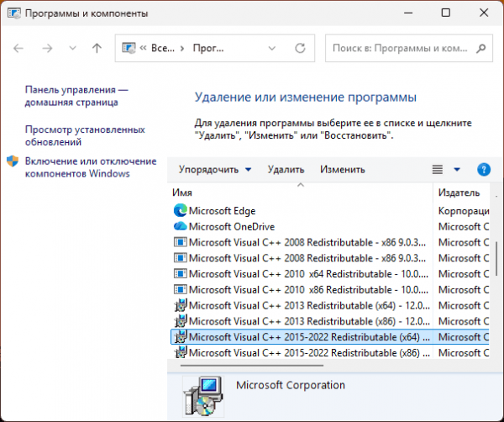Open Help with the question mark icon

(484, 170)
